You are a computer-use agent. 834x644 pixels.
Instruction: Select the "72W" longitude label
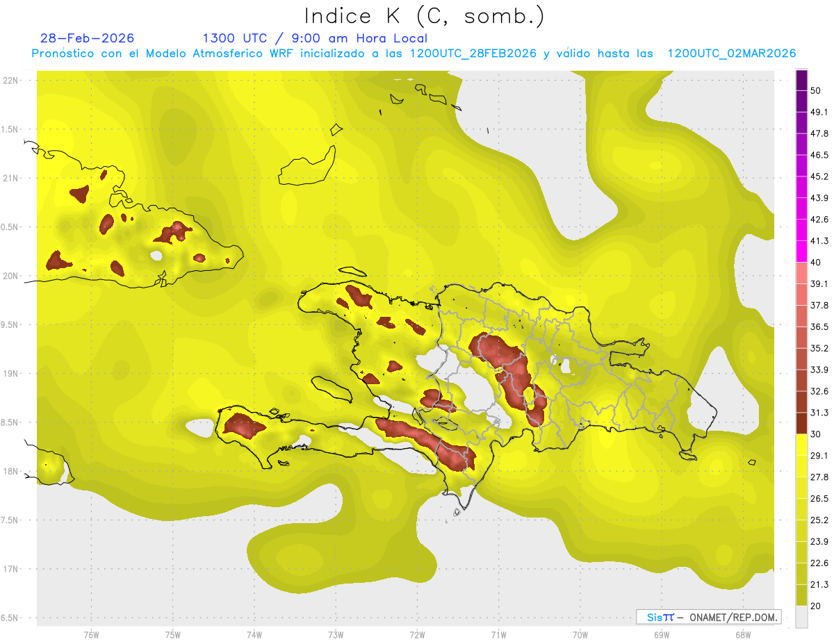tap(417, 634)
